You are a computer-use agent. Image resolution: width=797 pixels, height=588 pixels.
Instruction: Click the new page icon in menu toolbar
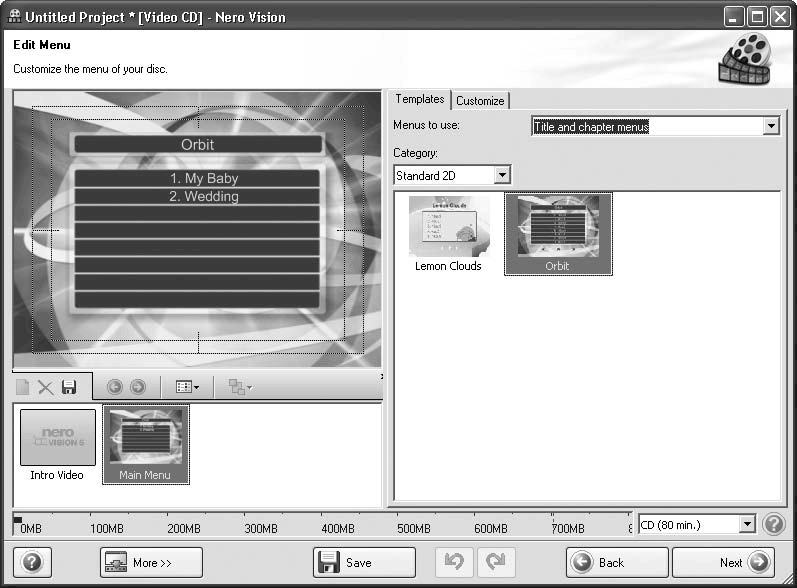coord(23,387)
